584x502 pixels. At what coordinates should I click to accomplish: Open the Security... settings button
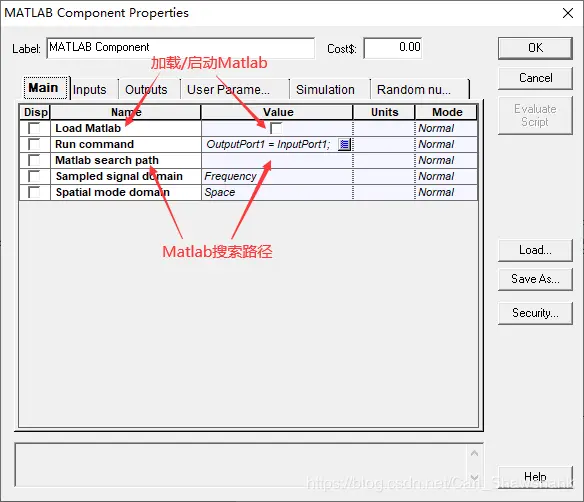(x=535, y=313)
